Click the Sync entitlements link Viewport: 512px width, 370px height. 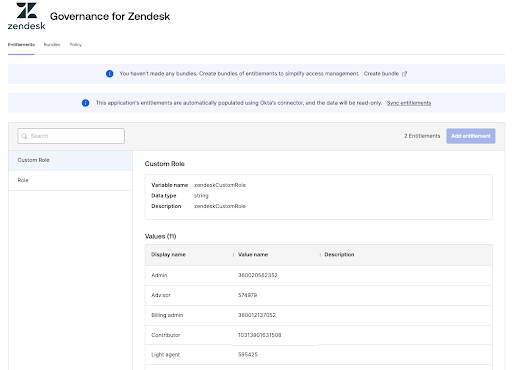[409, 103]
